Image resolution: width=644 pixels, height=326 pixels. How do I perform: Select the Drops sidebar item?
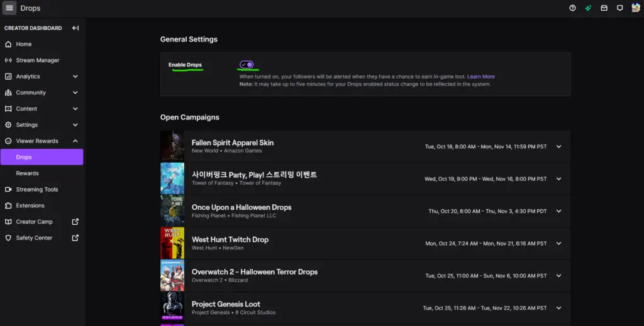42,157
